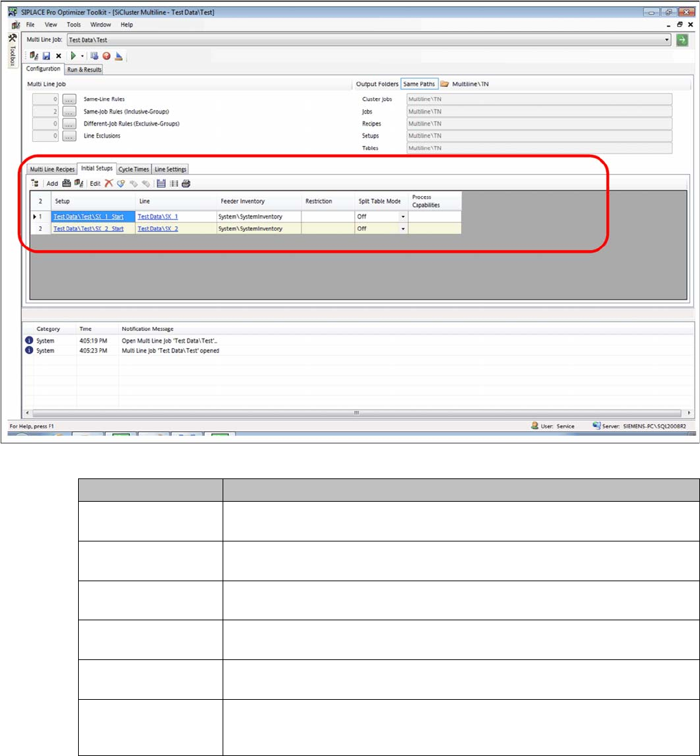
Task: Start the optimization with the green play icon
Action: pyautogui.click(x=73, y=56)
